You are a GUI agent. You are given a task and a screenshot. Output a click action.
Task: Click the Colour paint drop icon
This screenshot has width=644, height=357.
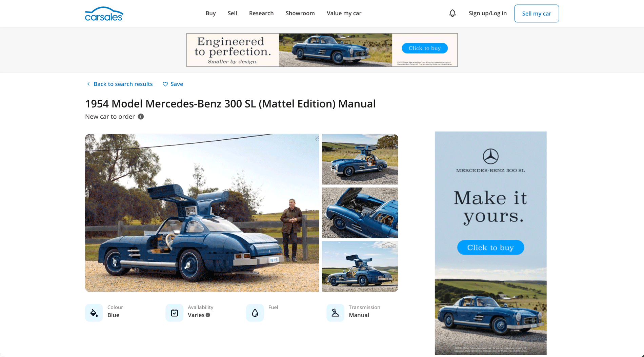[x=94, y=312]
